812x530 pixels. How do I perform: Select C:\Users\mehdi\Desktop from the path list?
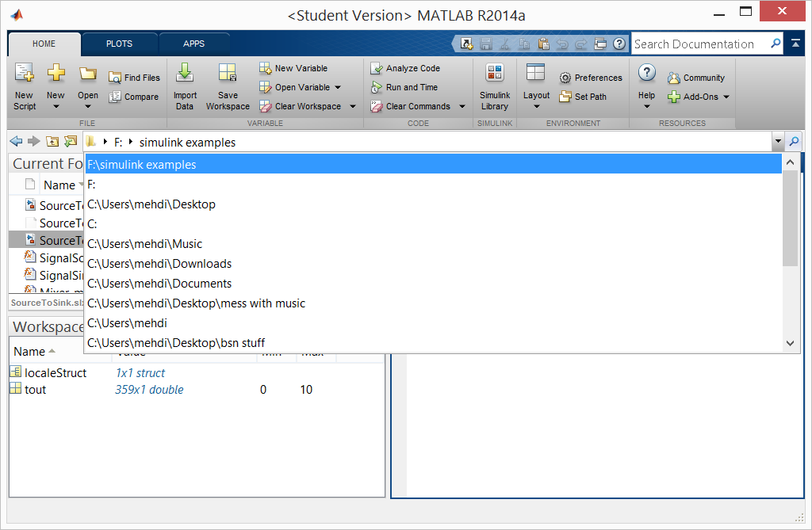(151, 204)
